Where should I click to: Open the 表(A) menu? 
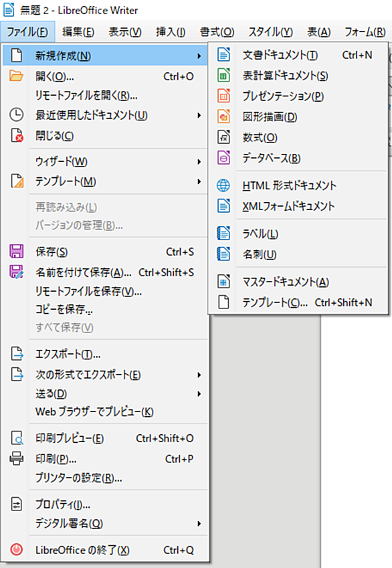[319, 32]
